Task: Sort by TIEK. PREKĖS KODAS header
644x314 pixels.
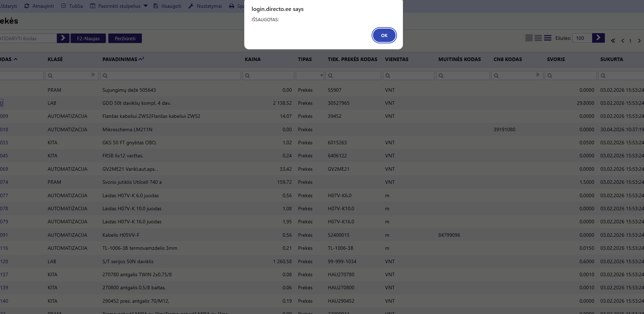Action: pos(353,59)
